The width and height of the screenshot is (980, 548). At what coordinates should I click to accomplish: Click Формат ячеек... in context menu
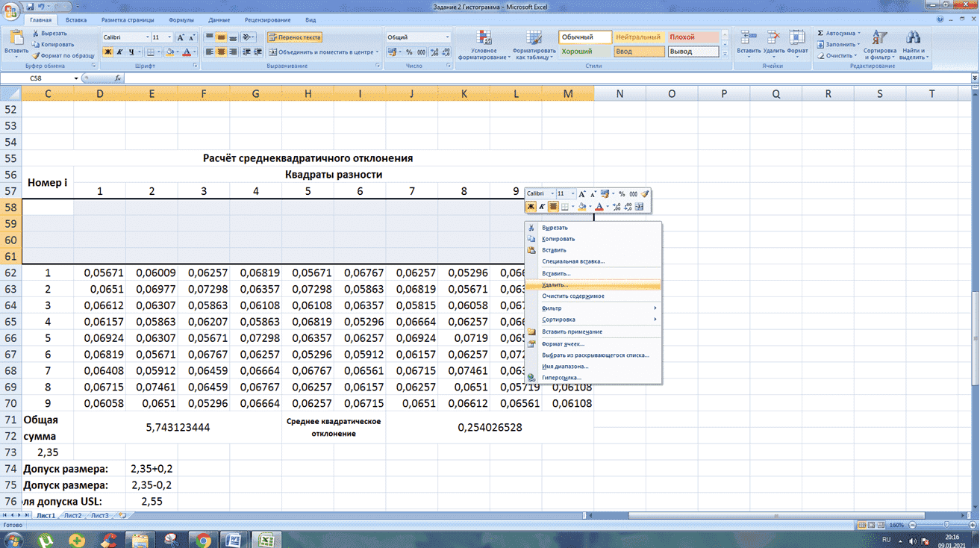tap(563, 344)
